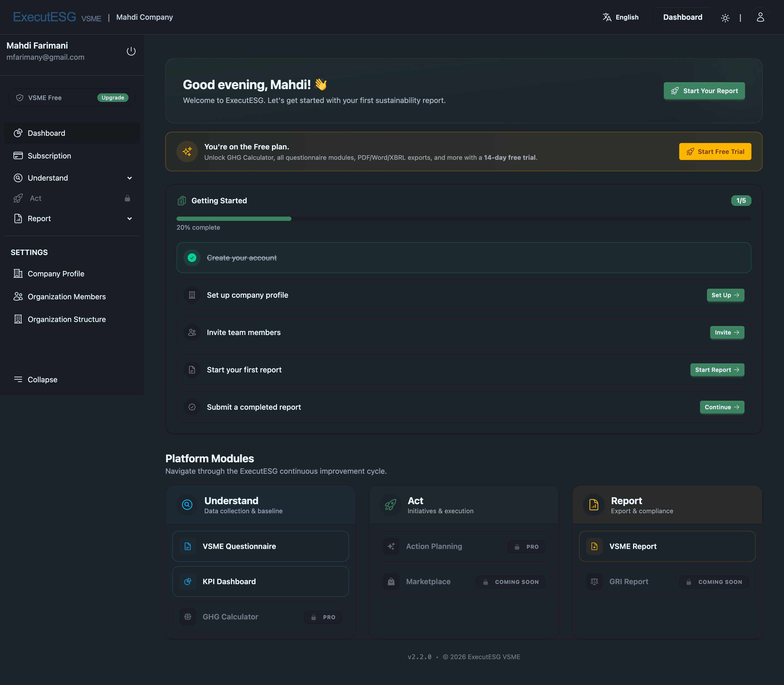Click the power logout icon beside Mahdi Farimani
The image size is (784, 685).
pos(131,51)
